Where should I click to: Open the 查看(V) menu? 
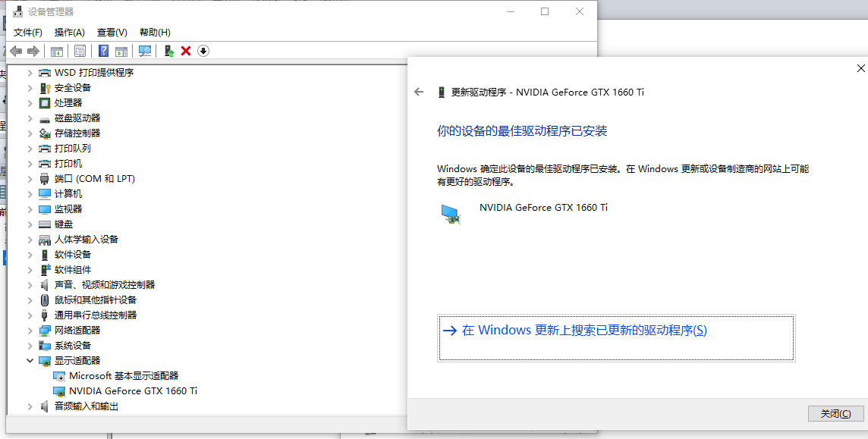(112, 32)
